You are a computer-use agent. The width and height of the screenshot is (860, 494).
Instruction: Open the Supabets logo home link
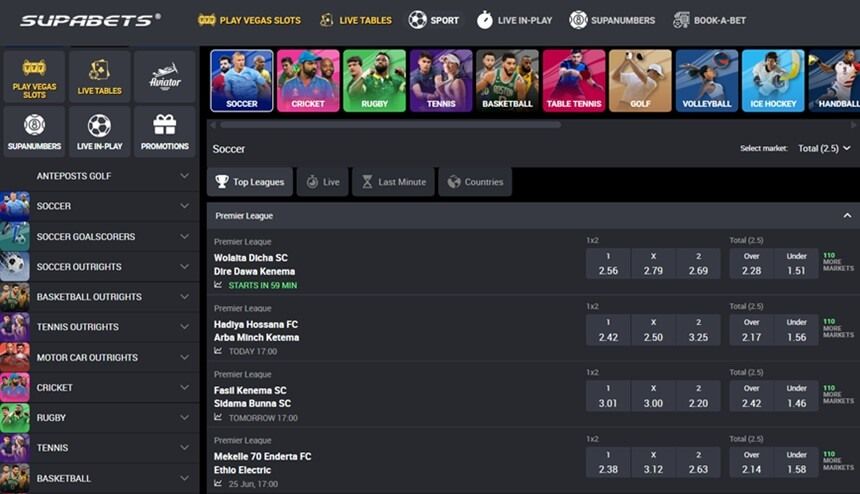point(90,20)
